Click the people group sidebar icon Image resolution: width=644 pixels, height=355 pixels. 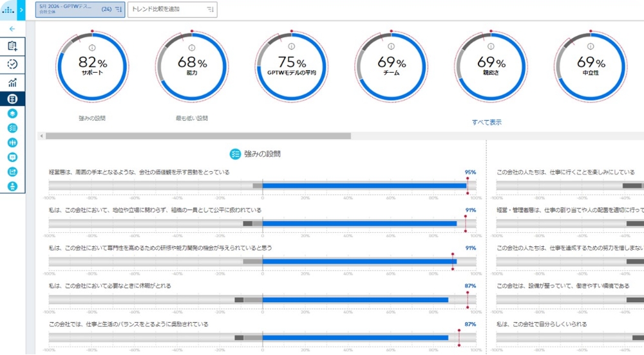click(12, 142)
